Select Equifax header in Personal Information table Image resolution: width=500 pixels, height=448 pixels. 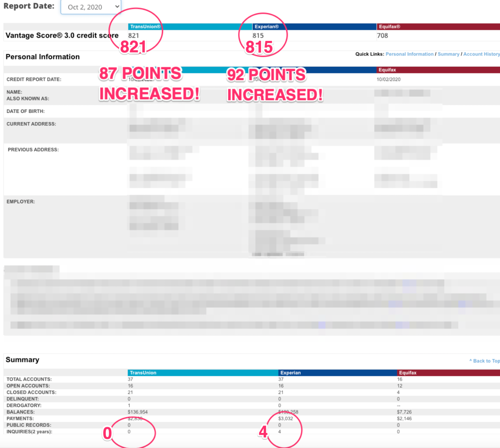387,70
